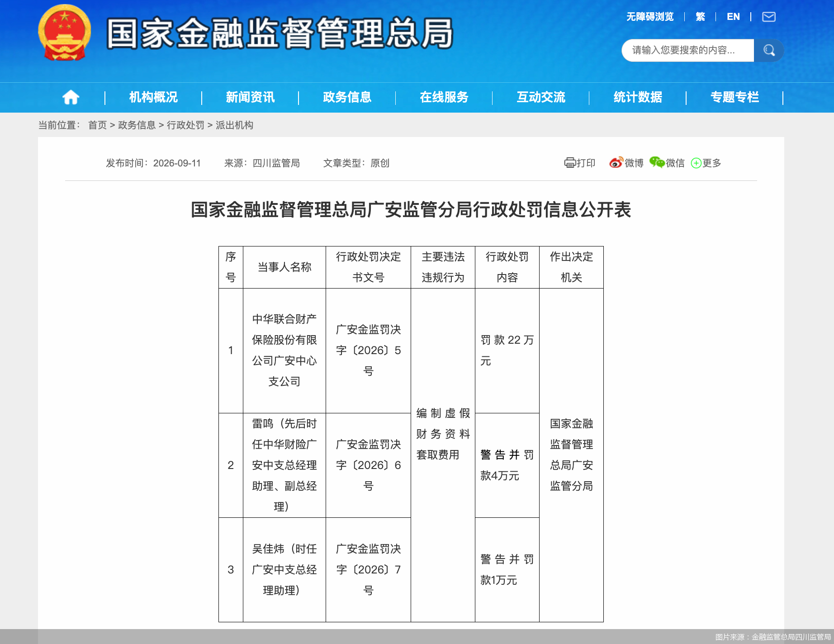
Task: Click the mail envelope icon
Action: (x=768, y=17)
